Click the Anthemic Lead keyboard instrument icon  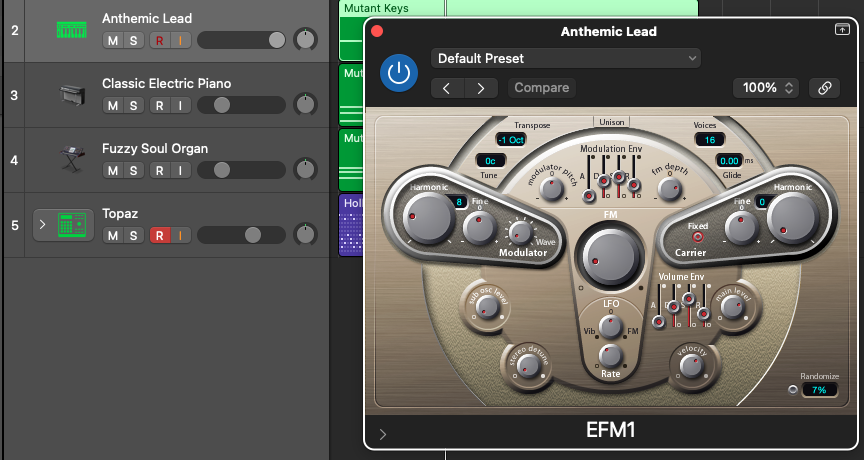tap(72, 30)
